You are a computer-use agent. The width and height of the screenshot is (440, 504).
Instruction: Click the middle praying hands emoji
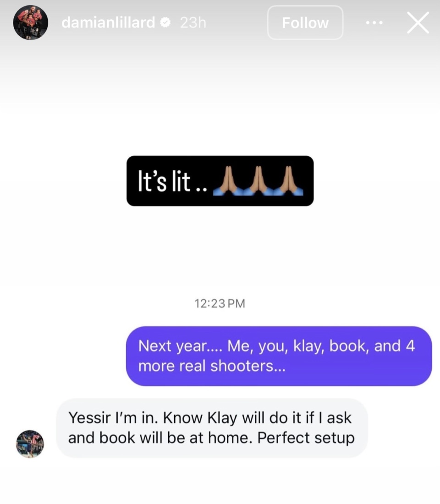[258, 181]
